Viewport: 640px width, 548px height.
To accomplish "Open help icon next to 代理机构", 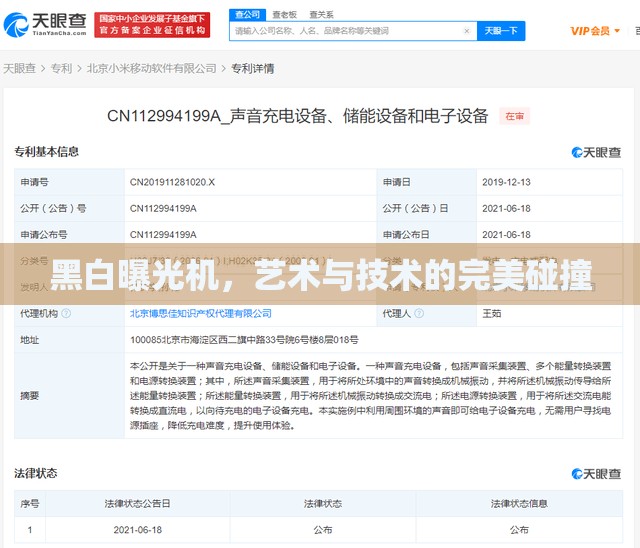I will [x=66, y=313].
